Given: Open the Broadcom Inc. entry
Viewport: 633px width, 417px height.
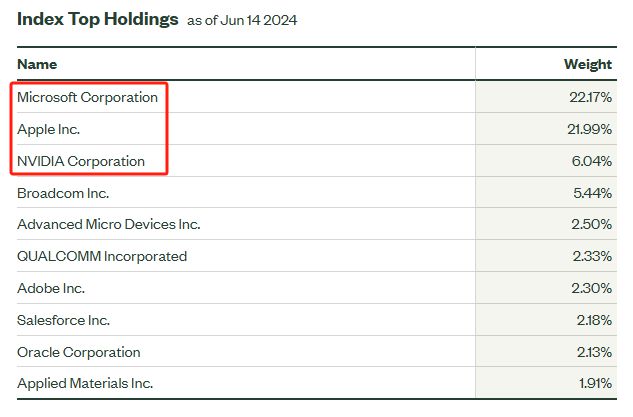Looking at the screenshot, I should 63,193.
